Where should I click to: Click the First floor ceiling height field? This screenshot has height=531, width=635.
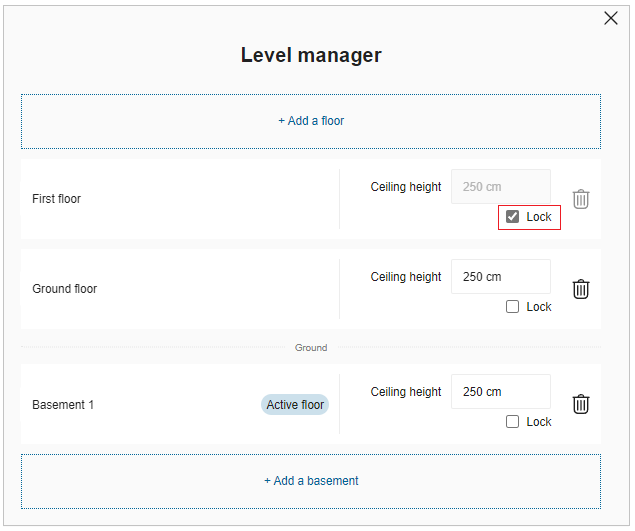[500, 187]
